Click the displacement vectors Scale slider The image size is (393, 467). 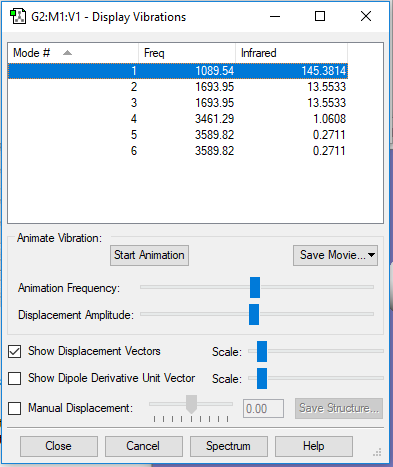(x=262, y=351)
